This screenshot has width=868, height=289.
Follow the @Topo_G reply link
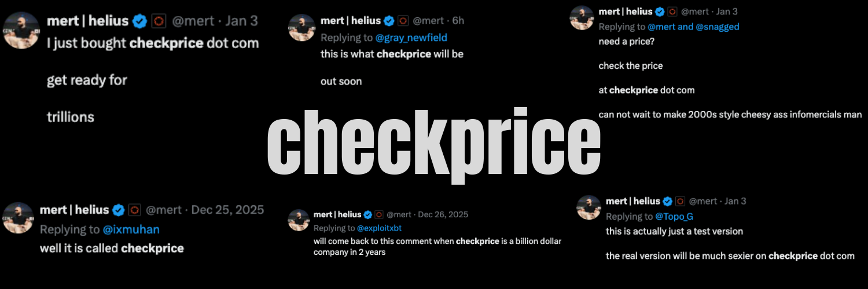click(674, 216)
